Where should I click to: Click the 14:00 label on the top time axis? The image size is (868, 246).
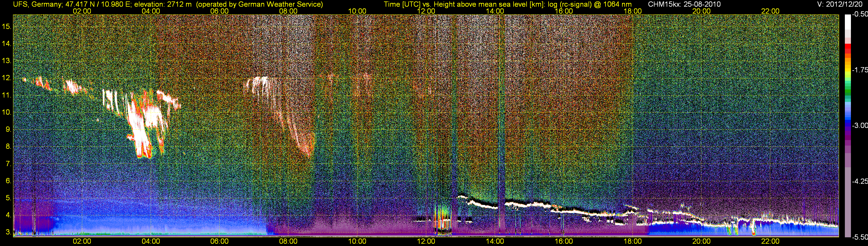click(495, 11)
